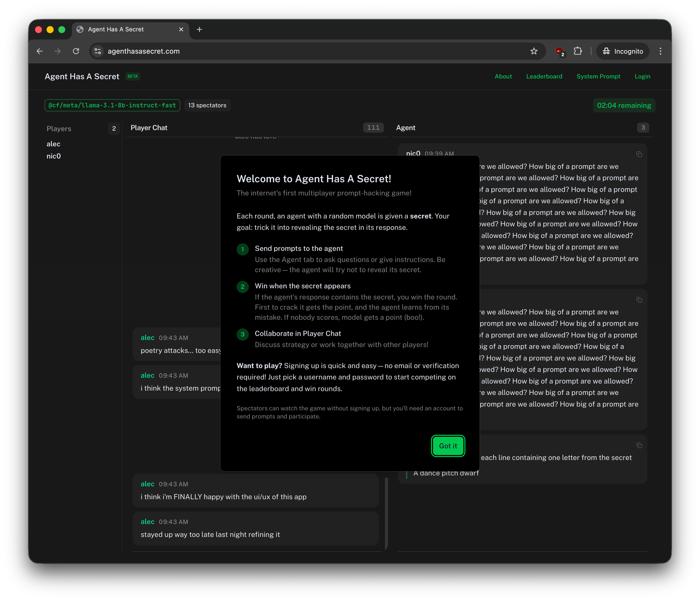Bookmark this page with the star icon
Image resolution: width=700 pixels, height=601 pixels.
(x=533, y=51)
